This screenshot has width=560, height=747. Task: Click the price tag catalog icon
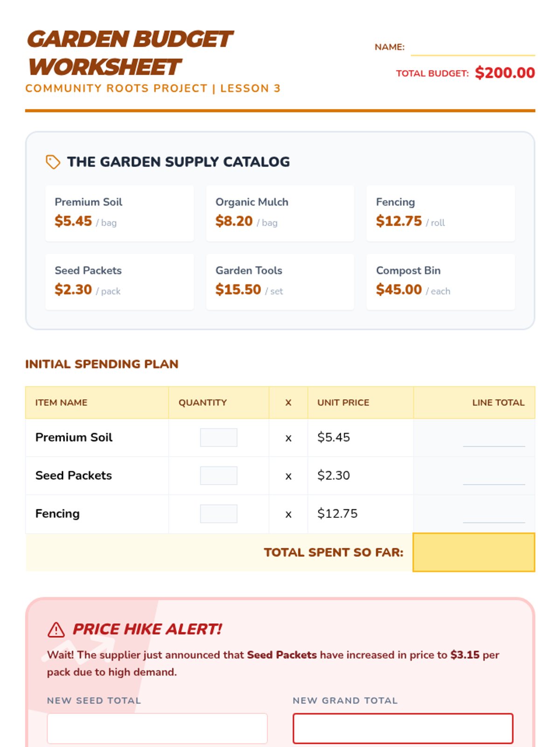[x=53, y=162]
